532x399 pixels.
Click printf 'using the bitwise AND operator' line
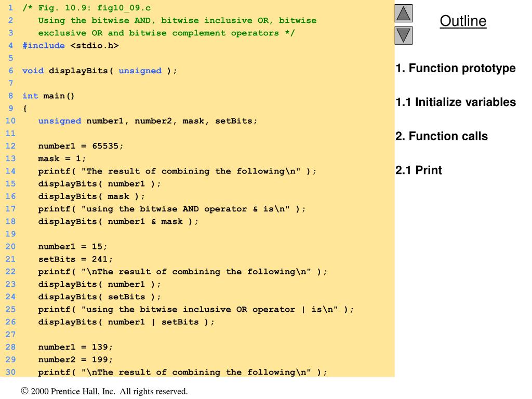[171, 209]
